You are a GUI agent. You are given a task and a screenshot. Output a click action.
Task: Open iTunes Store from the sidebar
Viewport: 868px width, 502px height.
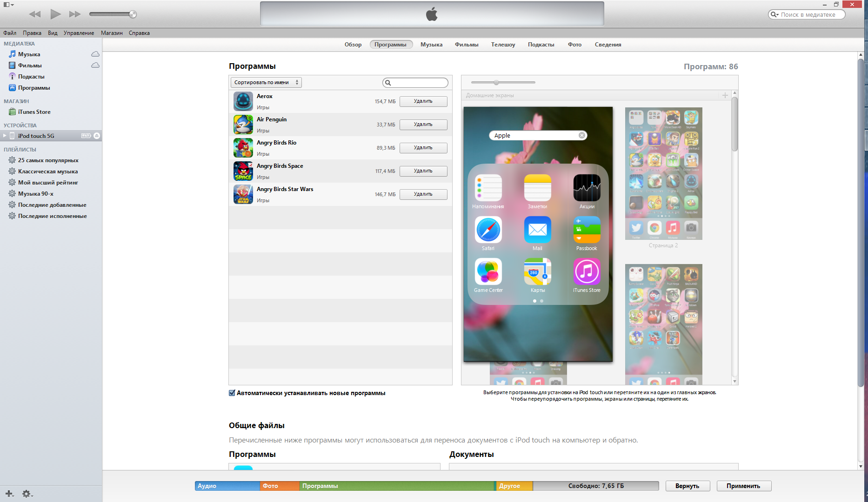[x=34, y=112]
